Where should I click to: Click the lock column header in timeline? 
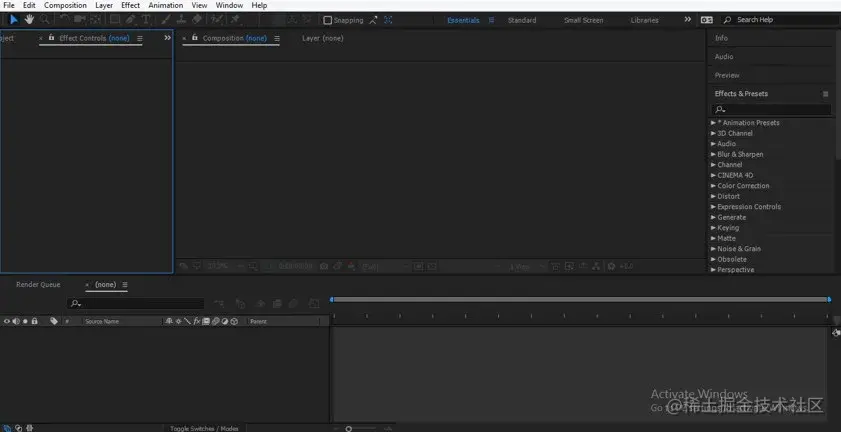(34, 321)
